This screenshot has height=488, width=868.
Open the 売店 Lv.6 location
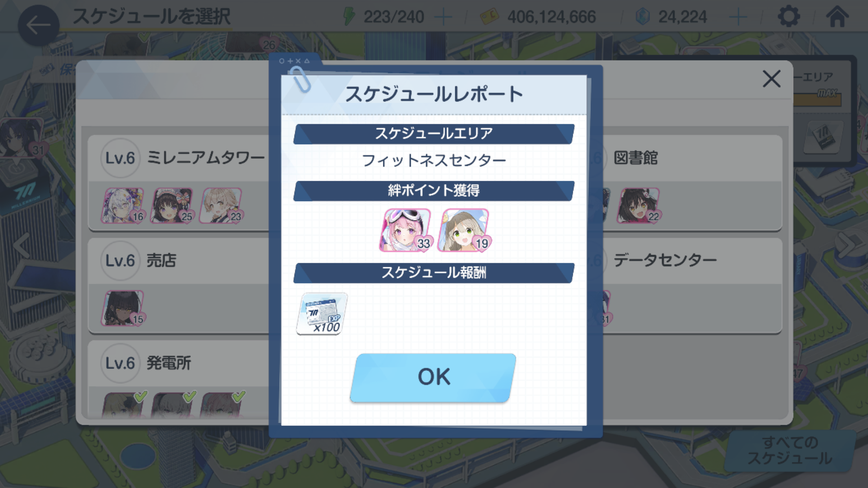(179, 286)
